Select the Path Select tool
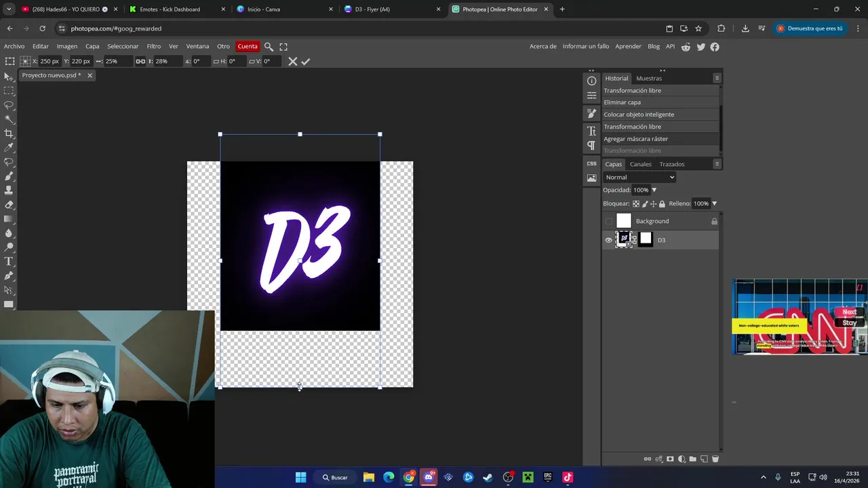This screenshot has width=868, height=488. [9, 290]
